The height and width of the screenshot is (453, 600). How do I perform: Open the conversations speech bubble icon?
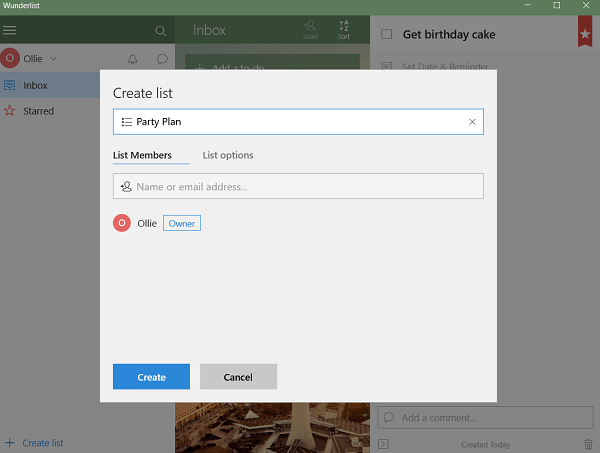click(x=161, y=59)
